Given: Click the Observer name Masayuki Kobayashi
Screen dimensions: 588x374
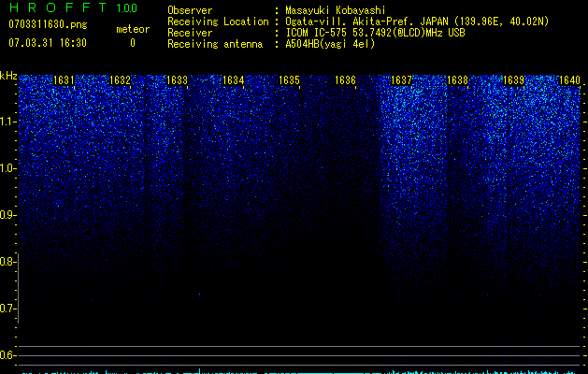Looking at the screenshot, I should (335, 10).
